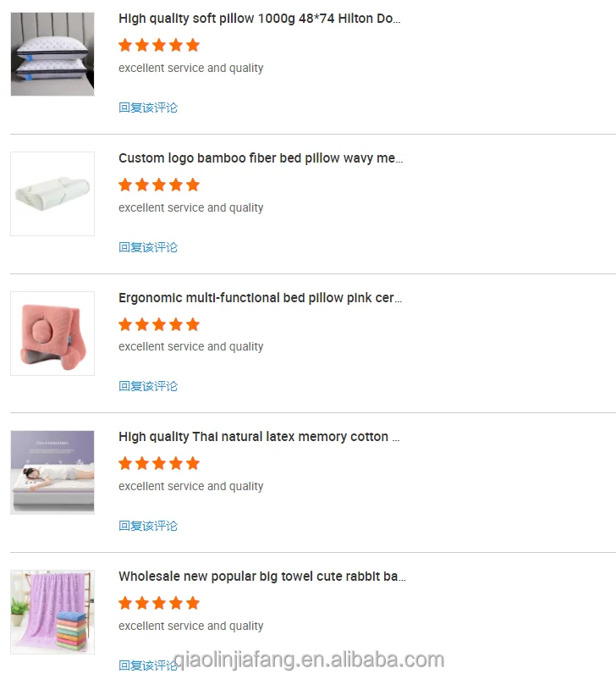This screenshot has width=616, height=679.
Task: Click title 'High quality soft pillow 1000g'
Action: (259, 19)
